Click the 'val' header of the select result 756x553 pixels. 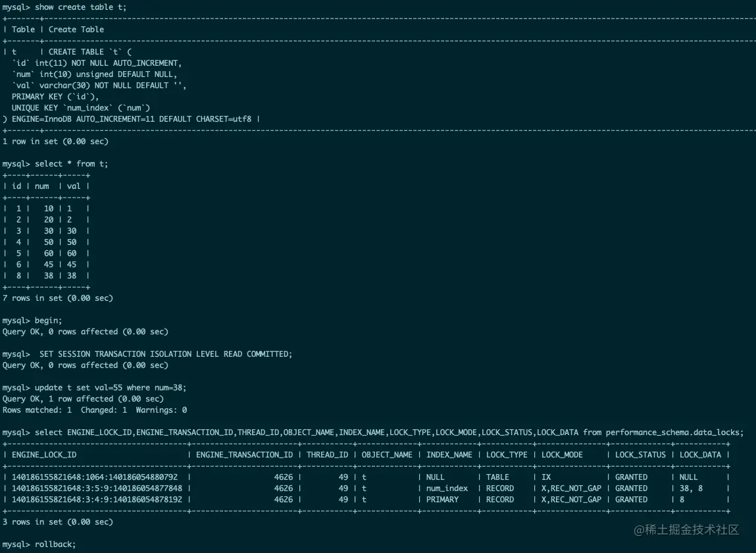[74, 186]
